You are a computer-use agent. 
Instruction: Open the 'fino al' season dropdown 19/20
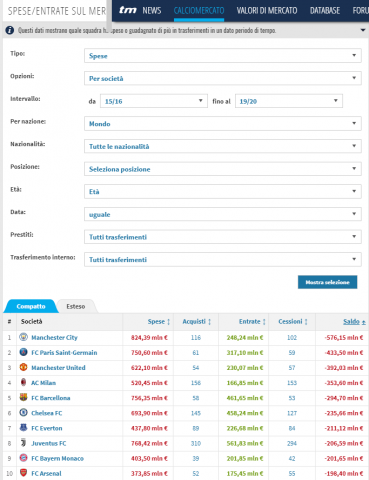pyautogui.click(x=289, y=101)
